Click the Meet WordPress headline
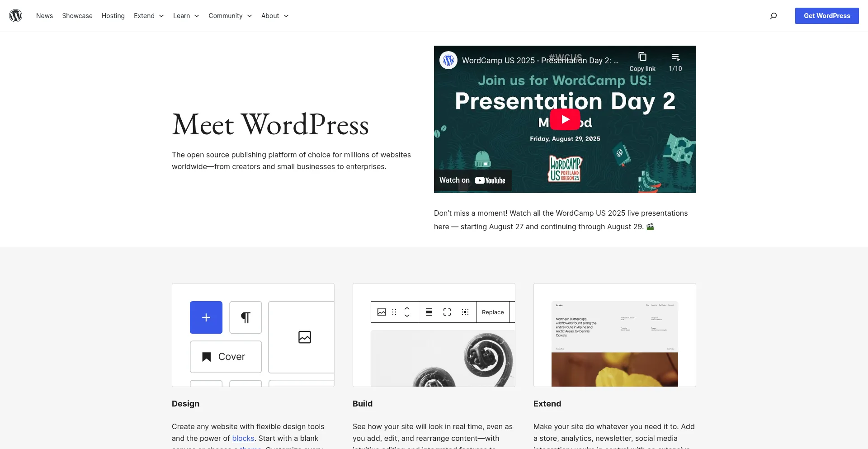This screenshot has height=449, width=868. (x=270, y=125)
